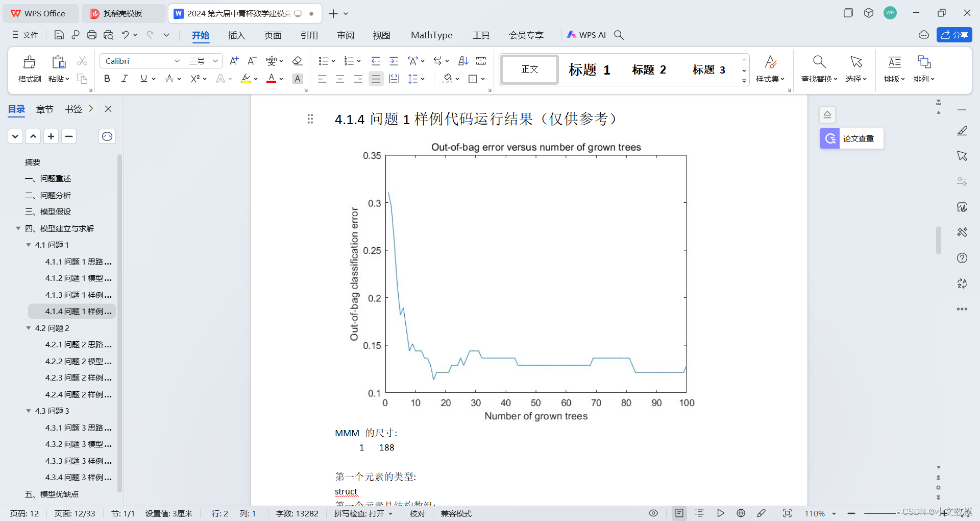Click the zoom slider in status bar
The height and width of the screenshot is (521, 980).
coord(898,513)
